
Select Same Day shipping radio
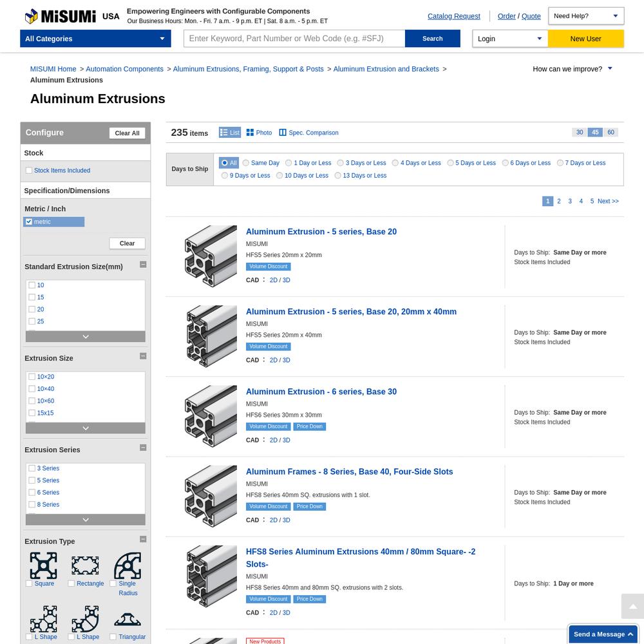(245, 163)
